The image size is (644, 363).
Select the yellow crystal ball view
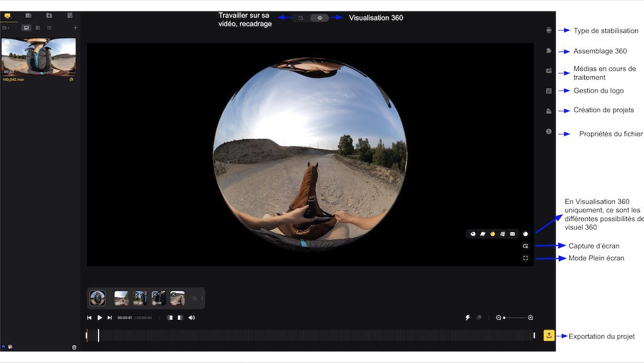tap(493, 234)
